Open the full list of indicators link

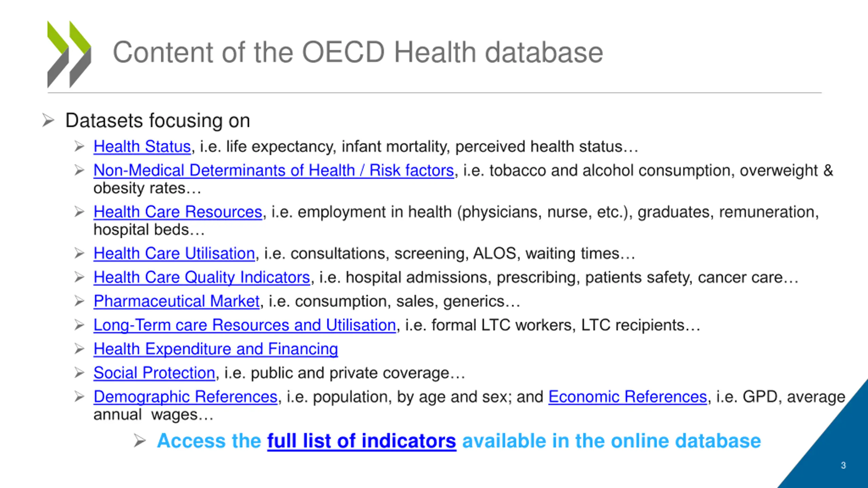pos(361,441)
